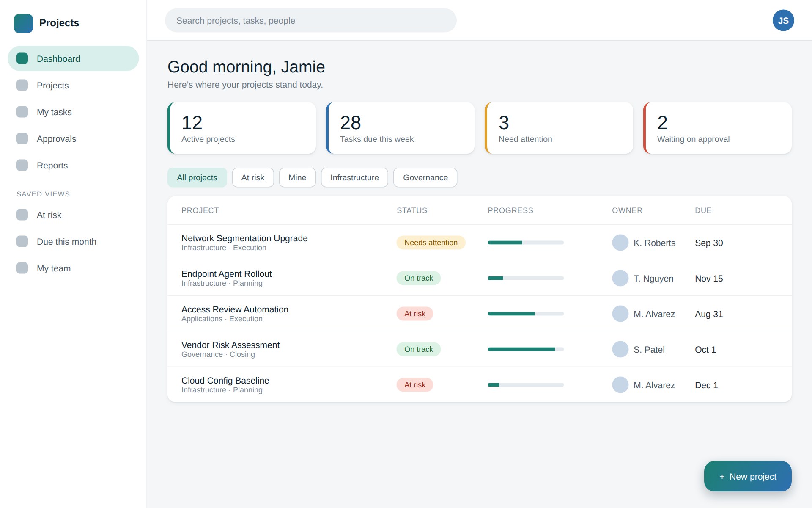Click M. Alvarez avatar in Access Review row
The width and height of the screenshot is (812, 508).
(620, 314)
